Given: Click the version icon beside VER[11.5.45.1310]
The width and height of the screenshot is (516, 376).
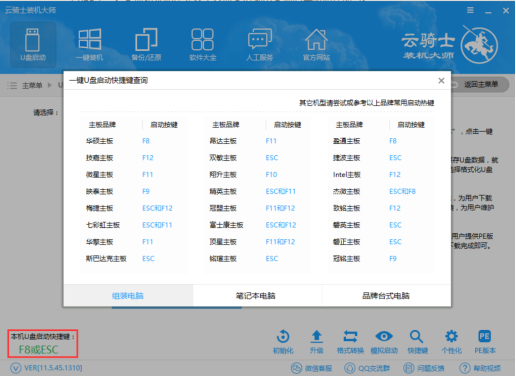Looking at the screenshot, I should [16, 368].
